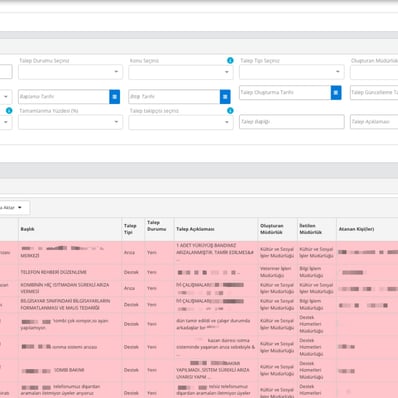Click the Talep Oluşturma Tarihi field

coord(285,93)
